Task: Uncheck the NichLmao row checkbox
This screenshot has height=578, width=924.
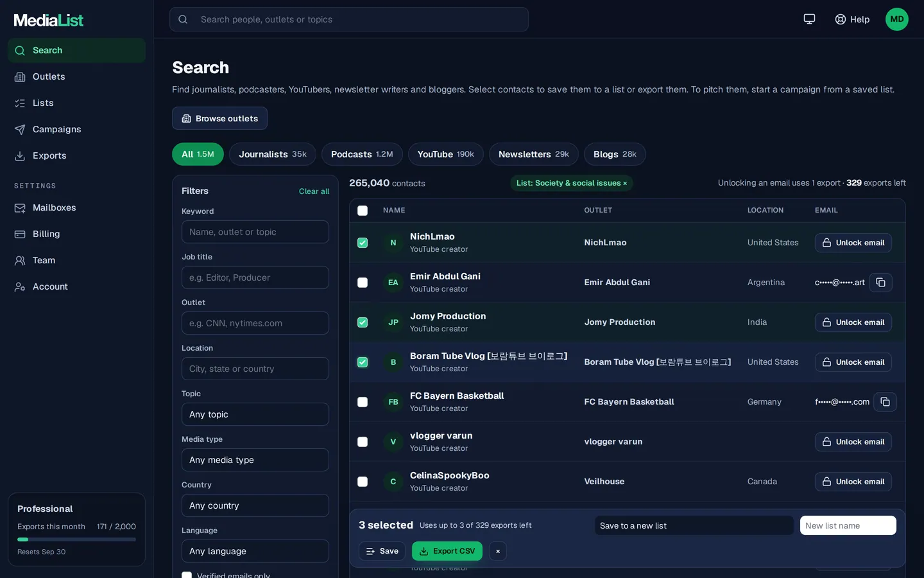Action: pos(363,243)
